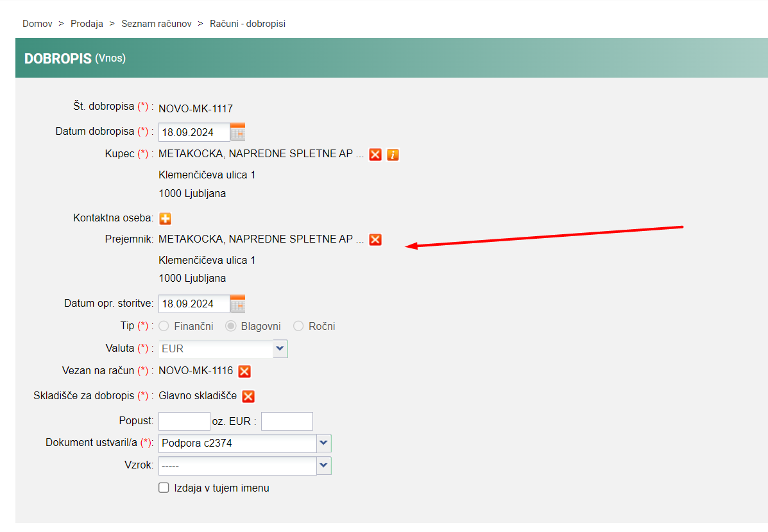
Task: Add a Kontaktna oseba with plus icon
Action: tap(165, 219)
